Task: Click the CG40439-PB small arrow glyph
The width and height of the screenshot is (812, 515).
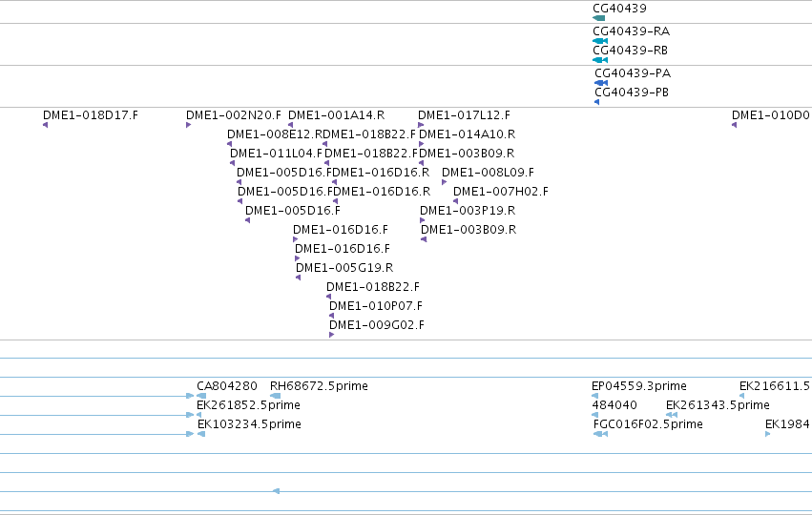Action: [x=597, y=102]
